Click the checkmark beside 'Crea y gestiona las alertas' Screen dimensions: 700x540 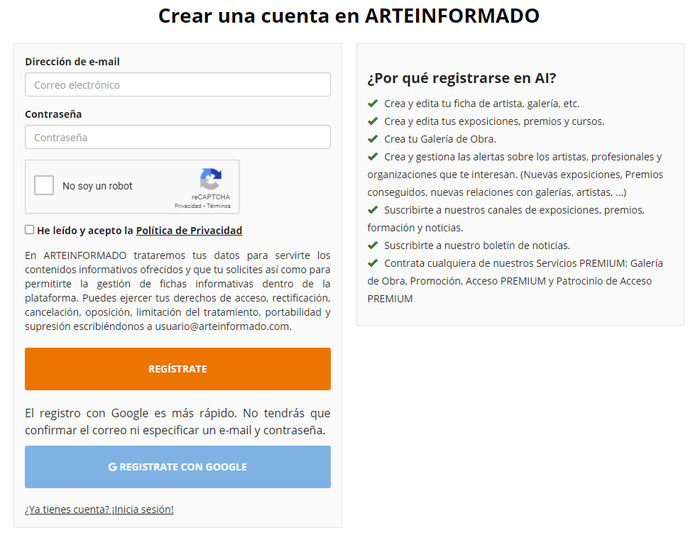373,157
